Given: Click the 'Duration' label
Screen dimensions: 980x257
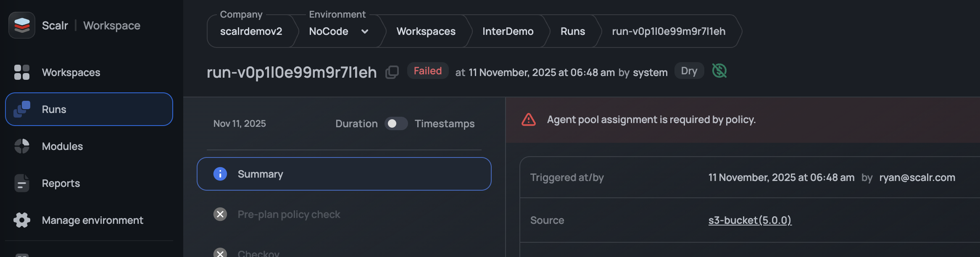Looking at the screenshot, I should coord(356,123).
